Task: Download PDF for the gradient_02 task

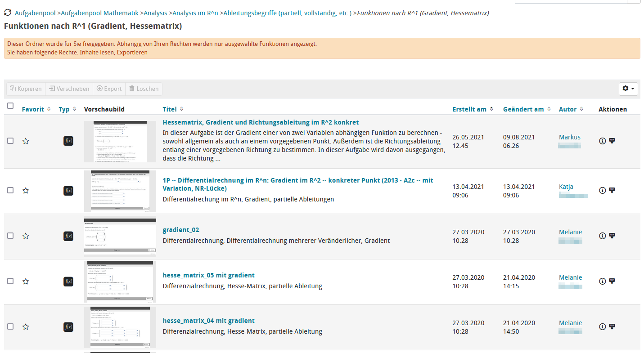Action: click(x=612, y=236)
